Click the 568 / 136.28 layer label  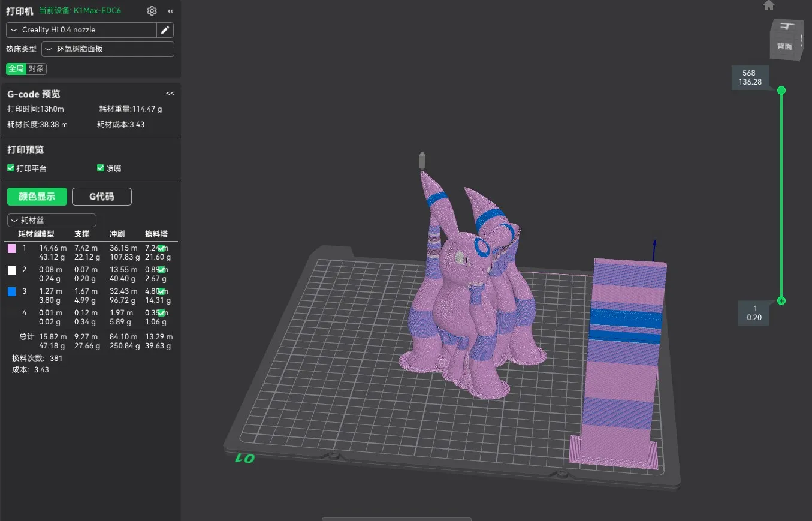(750, 78)
